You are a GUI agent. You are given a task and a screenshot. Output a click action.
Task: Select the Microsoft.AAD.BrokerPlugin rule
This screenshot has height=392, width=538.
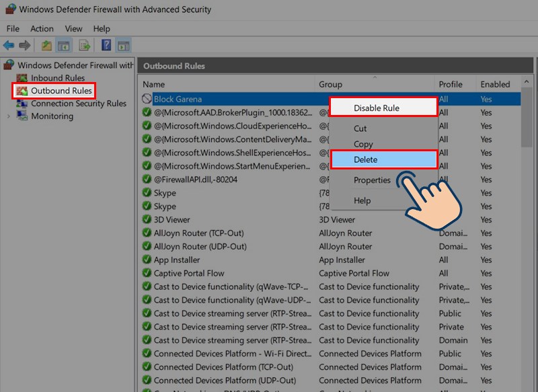tap(233, 112)
